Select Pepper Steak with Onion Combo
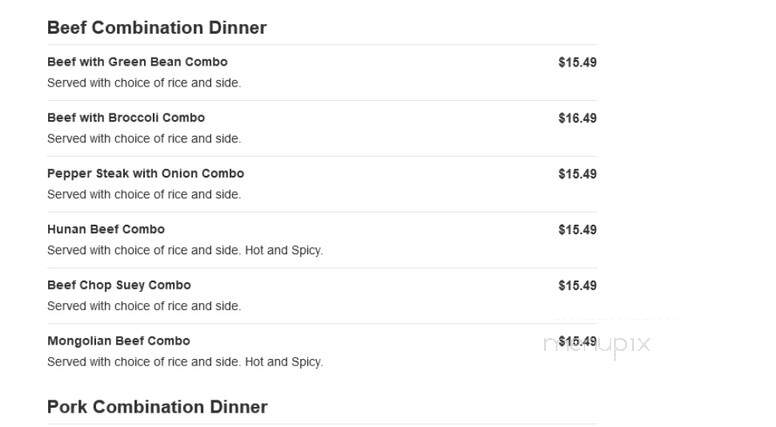The width and height of the screenshot is (776, 427). [146, 174]
